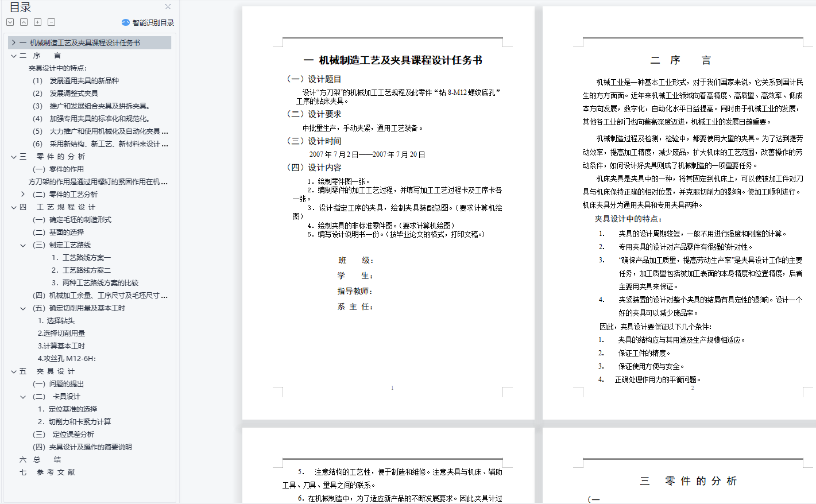Click the expand-all down-arrow icon in 目录 toolbar
The width and height of the screenshot is (816, 504).
coord(10,22)
